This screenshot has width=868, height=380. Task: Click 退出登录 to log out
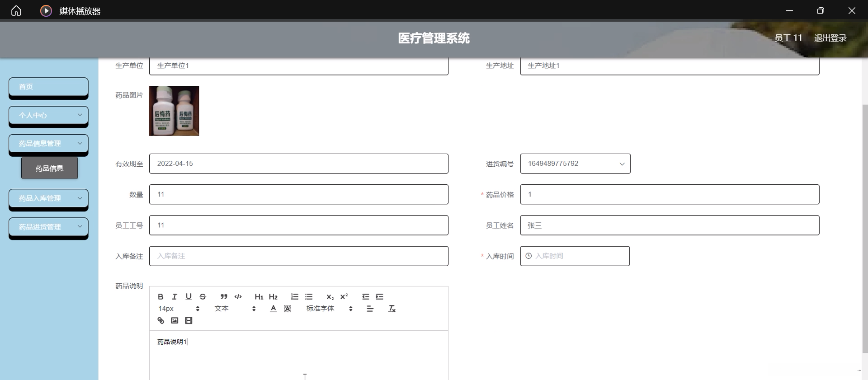coord(830,38)
